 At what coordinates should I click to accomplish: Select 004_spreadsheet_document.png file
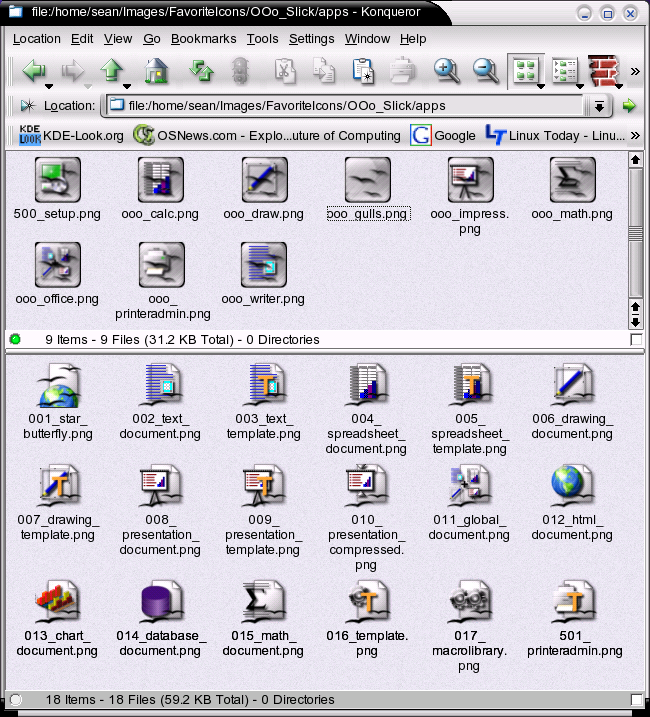(x=366, y=409)
